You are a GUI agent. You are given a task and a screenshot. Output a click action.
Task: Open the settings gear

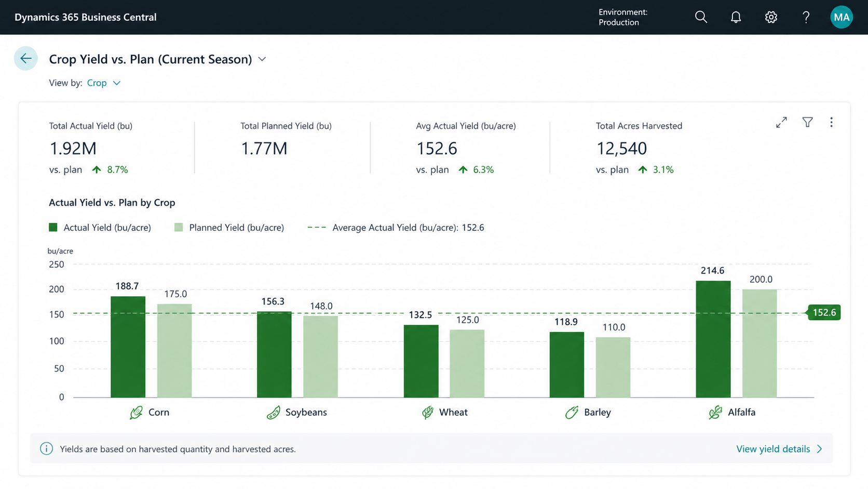click(771, 17)
